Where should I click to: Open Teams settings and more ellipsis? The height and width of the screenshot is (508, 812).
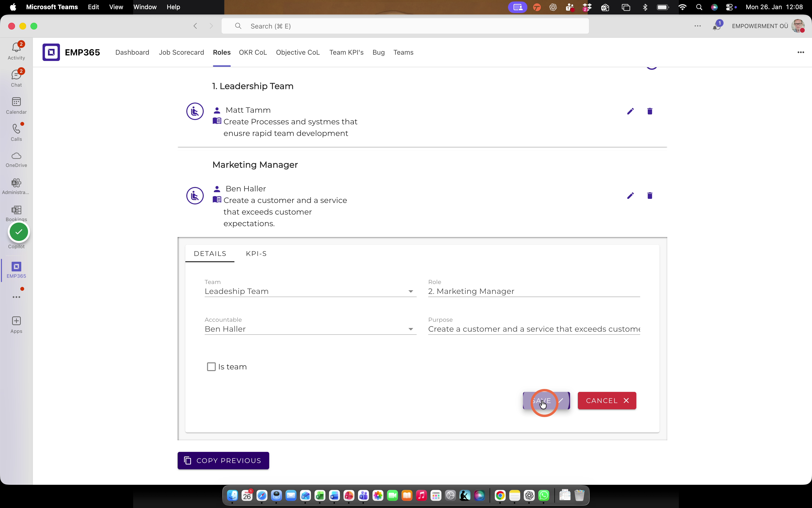point(698,26)
